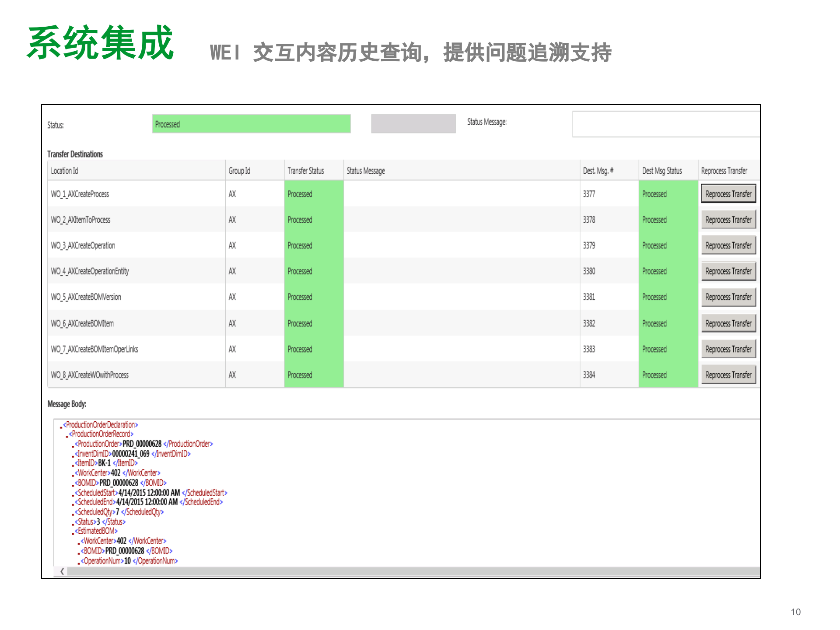Viewport: 840px width, 630px height.
Task: Reprocess transfer for WO_5_AXCreateBOMVersion
Action: pyautogui.click(x=728, y=297)
